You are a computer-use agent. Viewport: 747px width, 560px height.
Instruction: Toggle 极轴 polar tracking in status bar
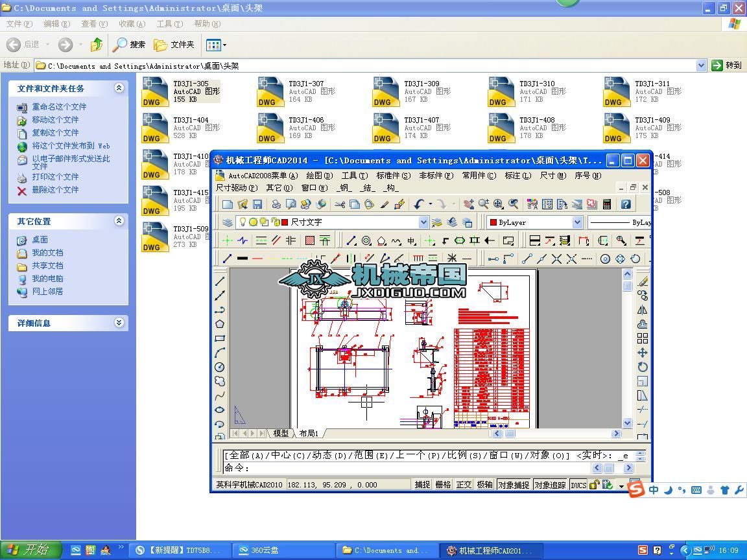click(484, 485)
